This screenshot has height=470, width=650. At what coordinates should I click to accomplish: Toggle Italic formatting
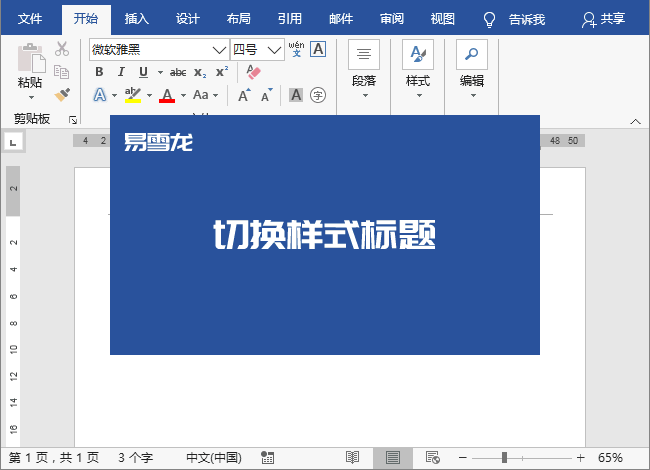(x=121, y=72)
